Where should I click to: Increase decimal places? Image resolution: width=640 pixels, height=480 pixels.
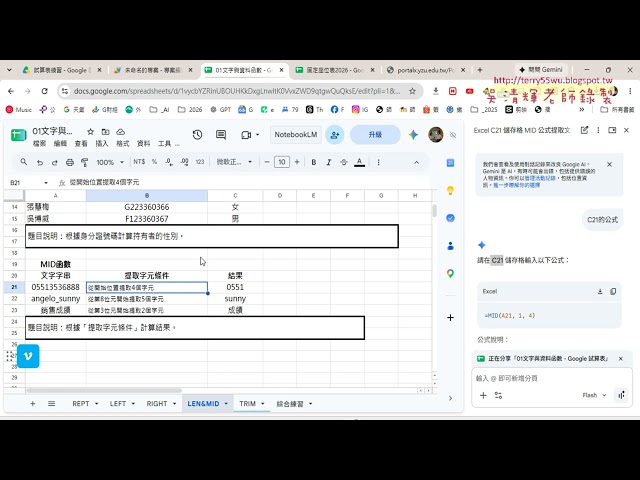[184, 162]
